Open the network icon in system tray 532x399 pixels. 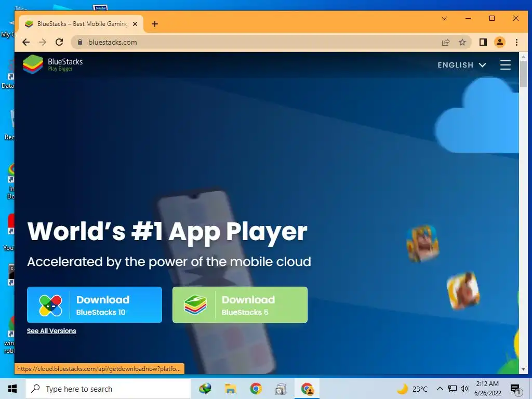[x=453, y=389]
